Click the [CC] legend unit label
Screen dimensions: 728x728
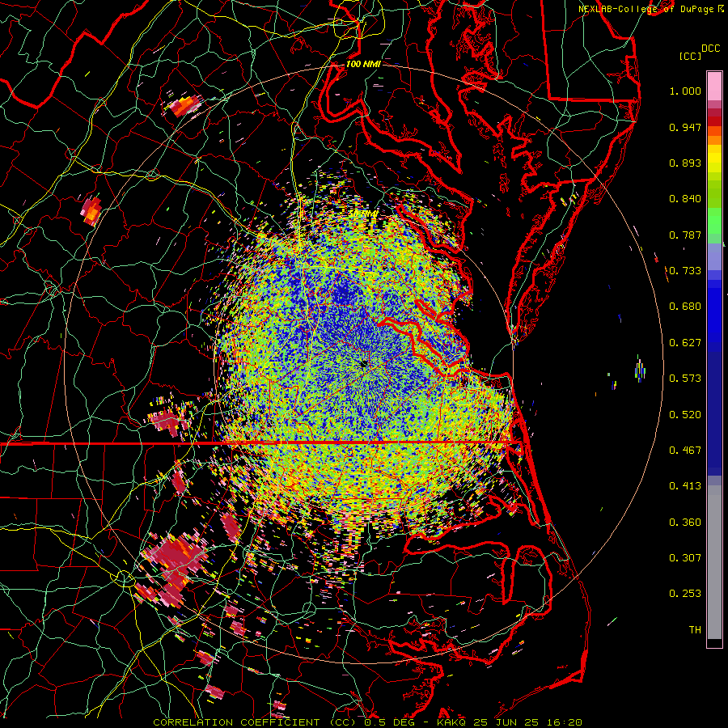(x=691, y=56)
